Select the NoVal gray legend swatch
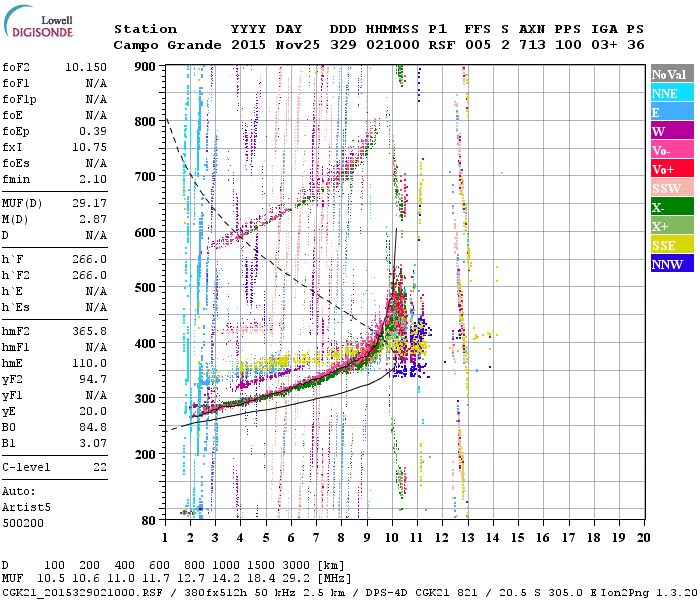This screenshot has height=600, width=700. pyautogui.click(x=672, y=74)
